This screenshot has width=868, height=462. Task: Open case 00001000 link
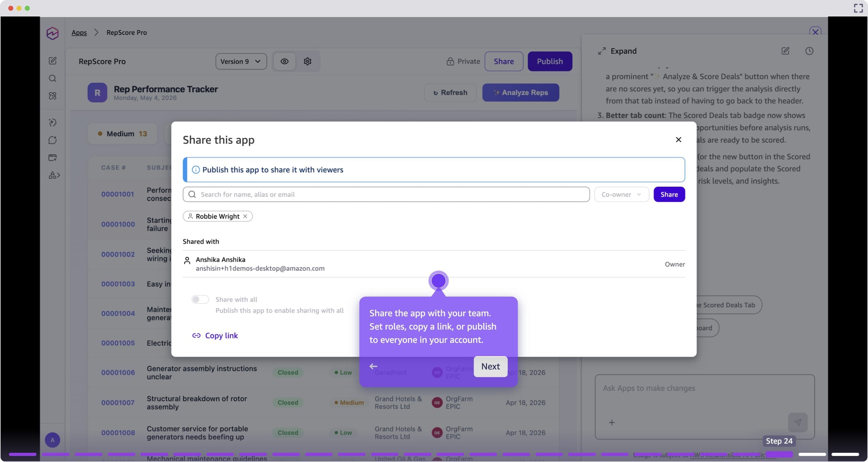click(118, 224)
